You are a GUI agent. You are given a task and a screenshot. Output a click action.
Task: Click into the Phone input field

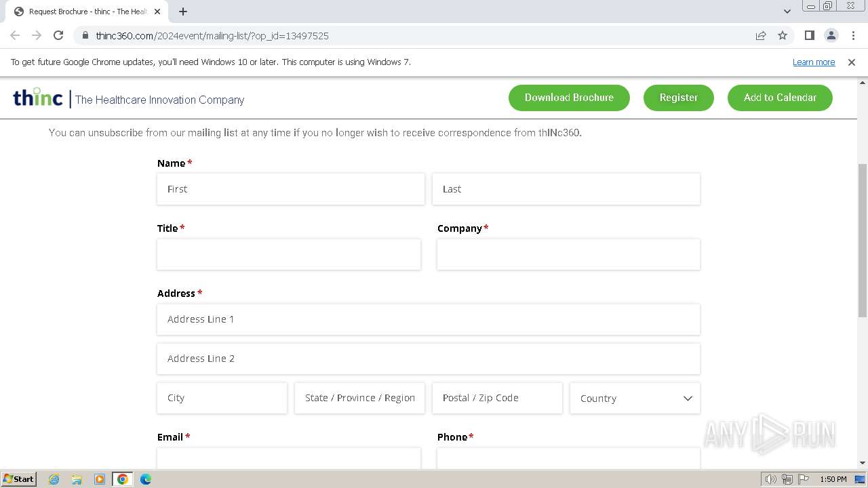(568, 458)
